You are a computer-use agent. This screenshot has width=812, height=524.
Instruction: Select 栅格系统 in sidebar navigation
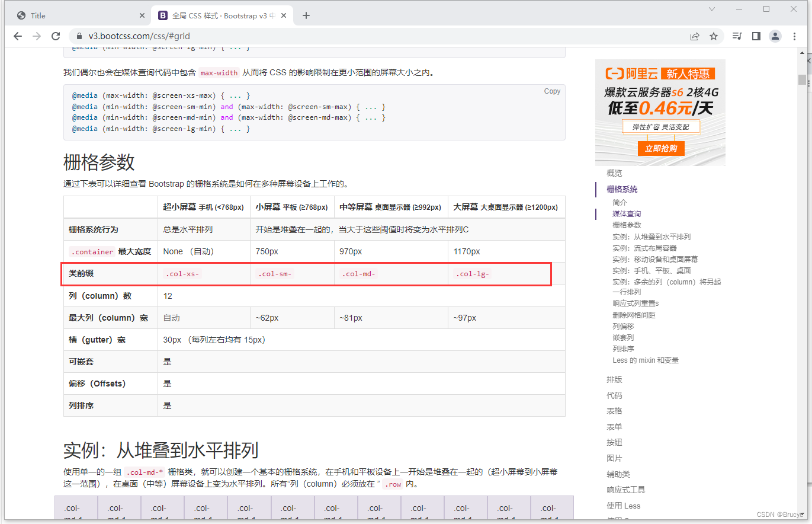click(x=622, y=189)
